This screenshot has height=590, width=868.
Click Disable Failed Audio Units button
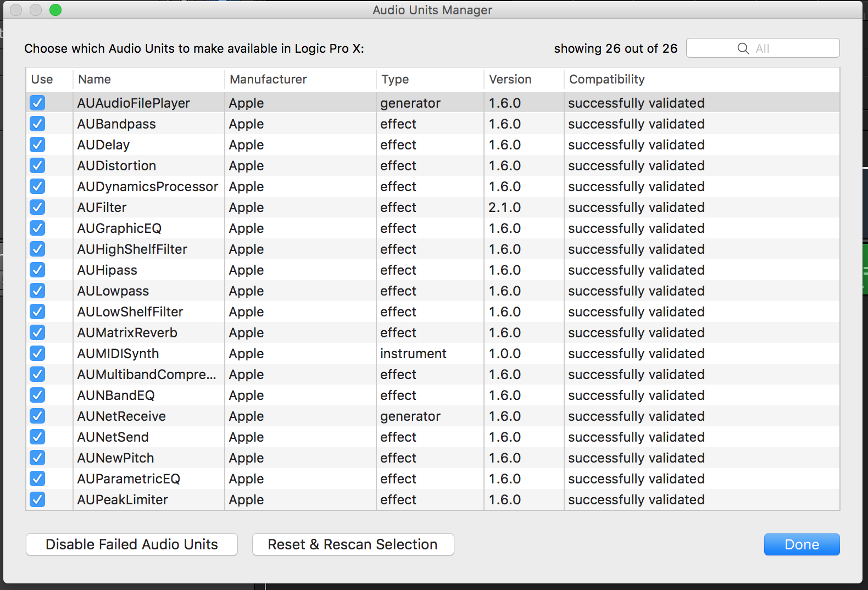tap(132, 544)
